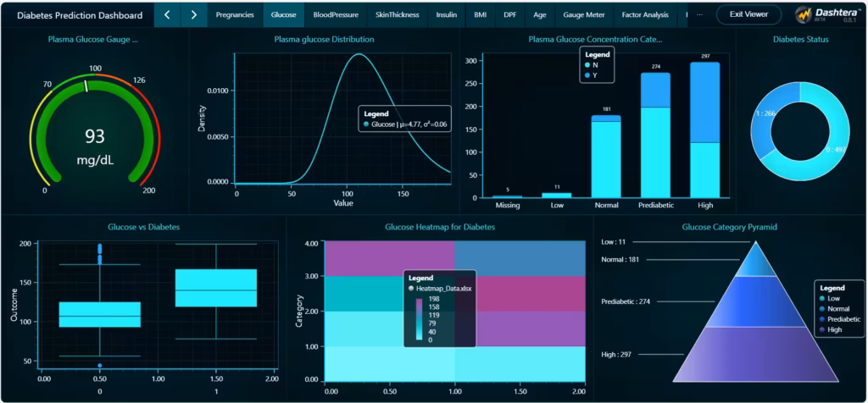The height and width of the screenshot is (403, 868).
Task: Switch to the Age tab
Action: (x=540, y=15)
